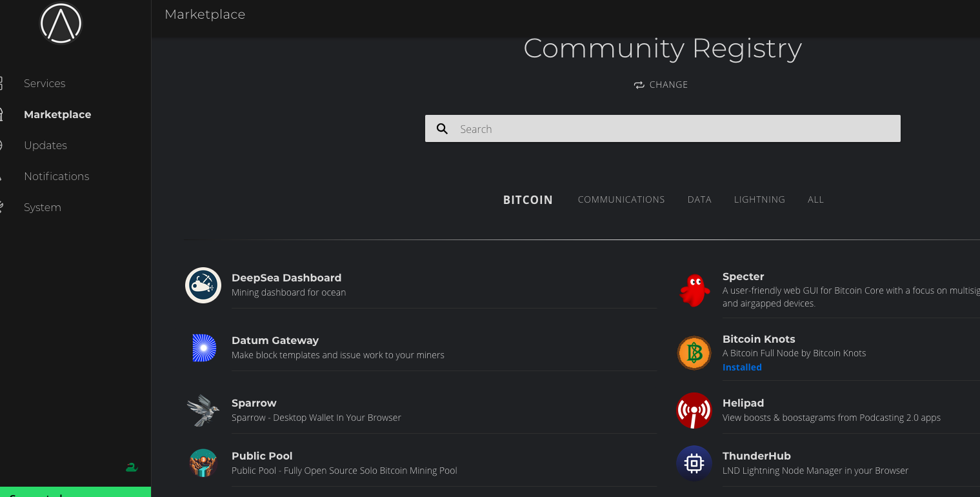This screenshot has width=980, height=497.
Task: Go to Services in the sidebar
Action: click(x=45, y=83)
